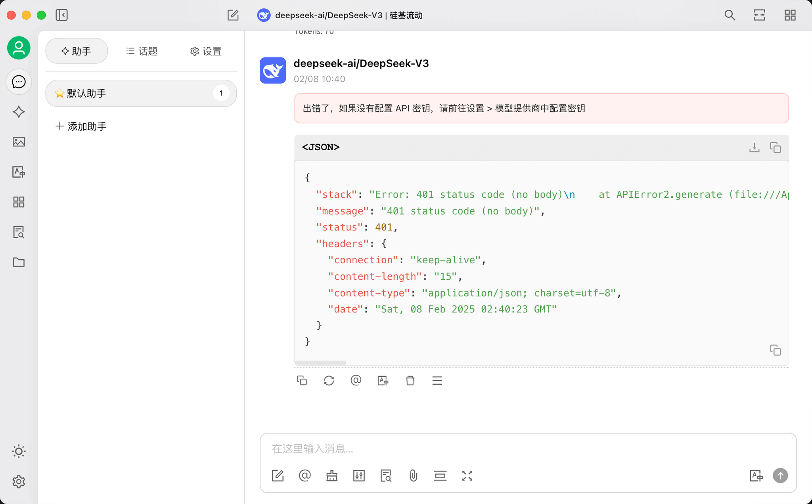
Task: Click the 02/08 10:40 timestamp
Action: click(320, 79)
